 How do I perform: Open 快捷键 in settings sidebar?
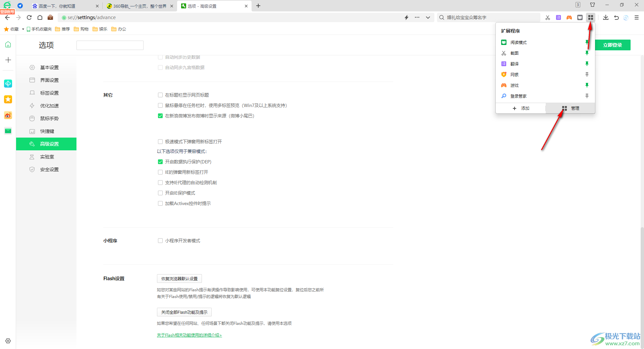pos(46,131)
